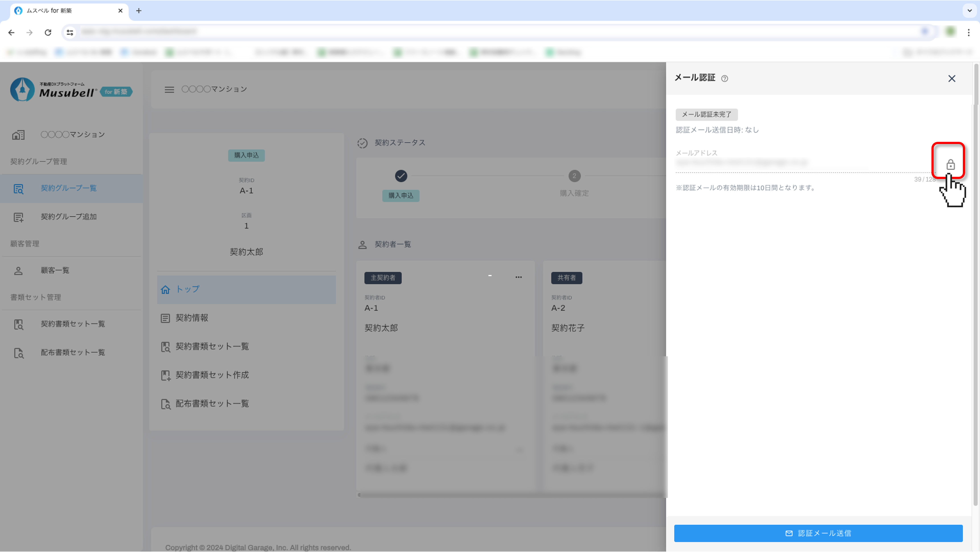
Task: Click the ○○○○マンション building icon in the sidebar
Action: [x=18, y=135]
